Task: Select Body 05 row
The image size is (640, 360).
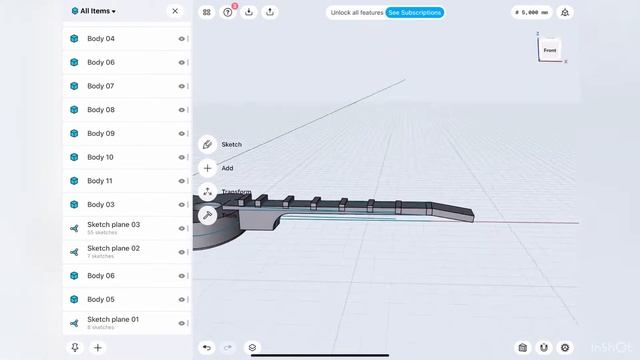Action: (x=127, y=300)
